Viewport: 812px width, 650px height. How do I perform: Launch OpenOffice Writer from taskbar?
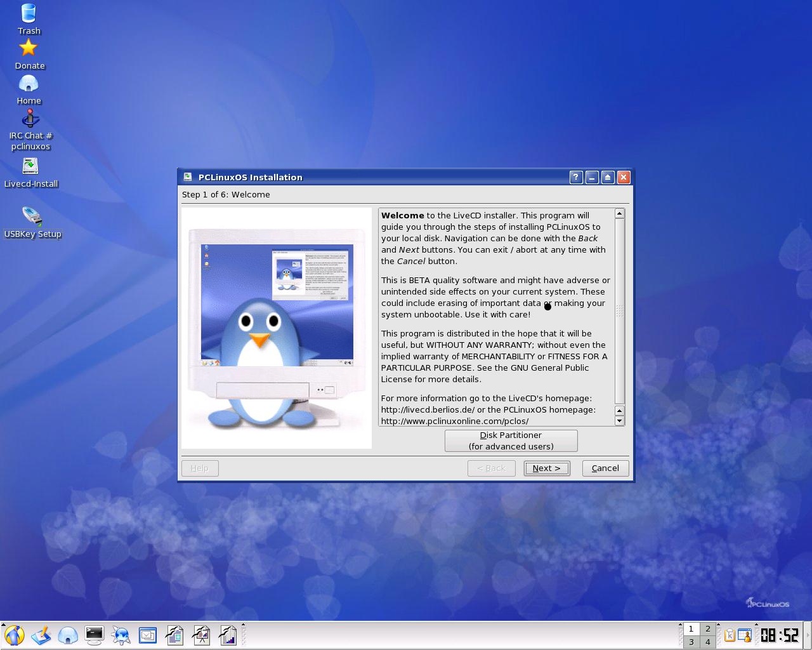point(174,635)
